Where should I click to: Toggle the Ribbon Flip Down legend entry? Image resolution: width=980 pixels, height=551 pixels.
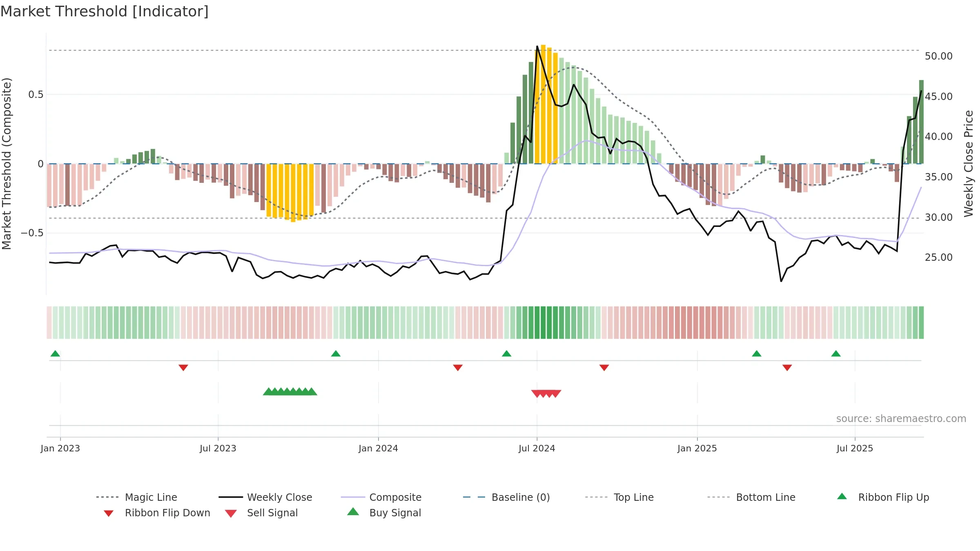(x=156, y=513)
